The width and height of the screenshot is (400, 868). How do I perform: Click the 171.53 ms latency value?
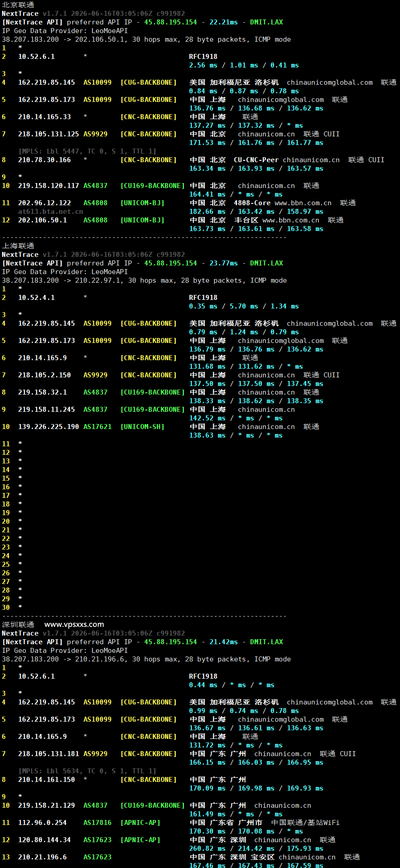coord(207,143)
